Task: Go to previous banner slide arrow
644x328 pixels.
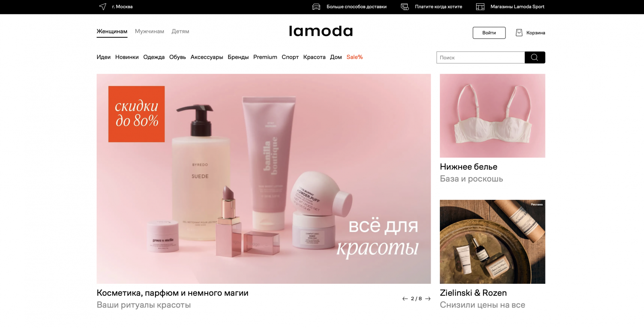Action: [x=405, y=299]
